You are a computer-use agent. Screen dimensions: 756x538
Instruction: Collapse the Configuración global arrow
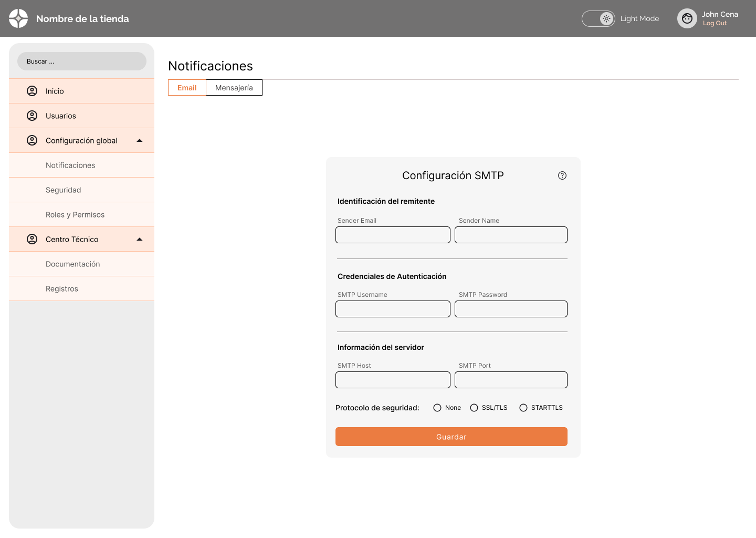pos(140,140)
